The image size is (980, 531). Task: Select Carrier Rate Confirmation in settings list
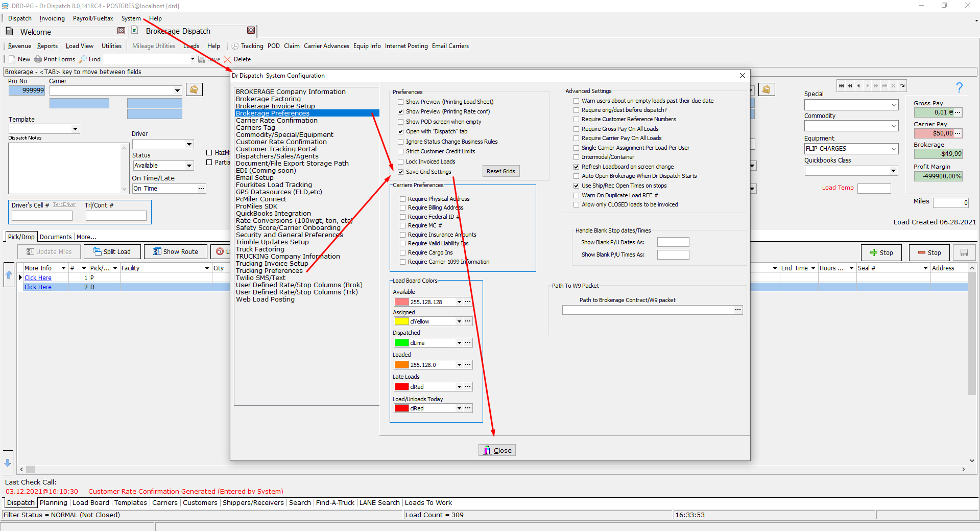[x=276, y=121]
